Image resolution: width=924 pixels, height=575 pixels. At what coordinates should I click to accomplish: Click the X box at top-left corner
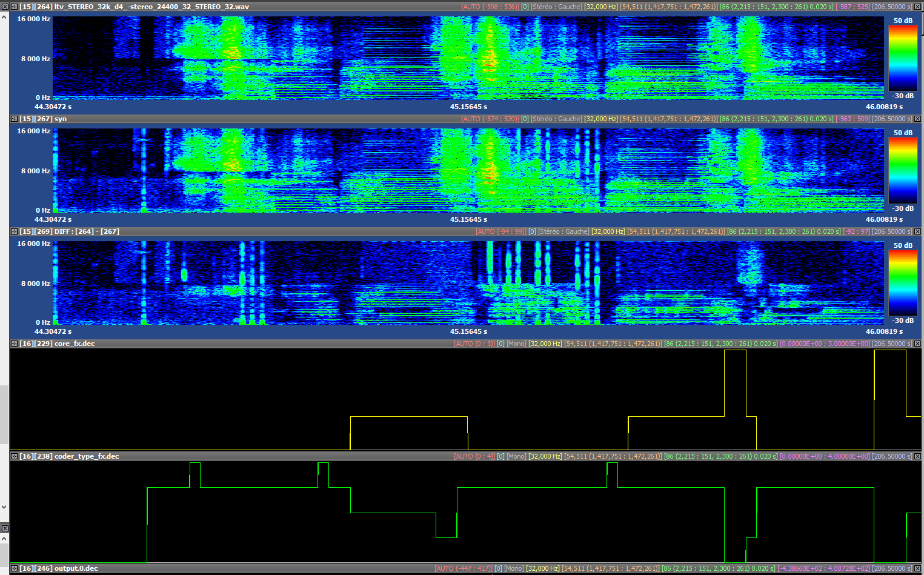click(5, 7)
